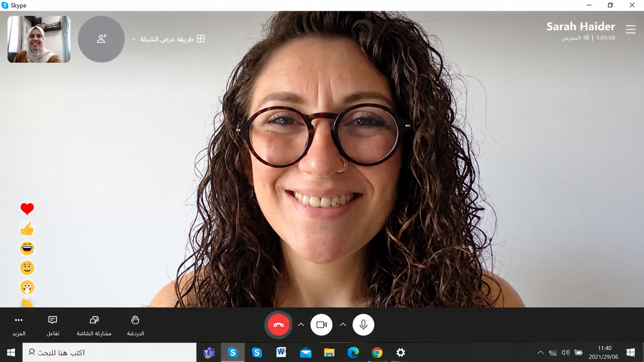Viewport: 644px width, 362px height.
Task: Open volume control in system tray
Action: (x=565, y=352)
